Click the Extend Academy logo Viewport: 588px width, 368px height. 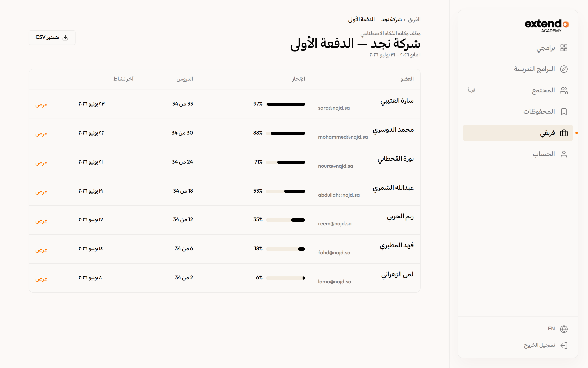(547, 26)
